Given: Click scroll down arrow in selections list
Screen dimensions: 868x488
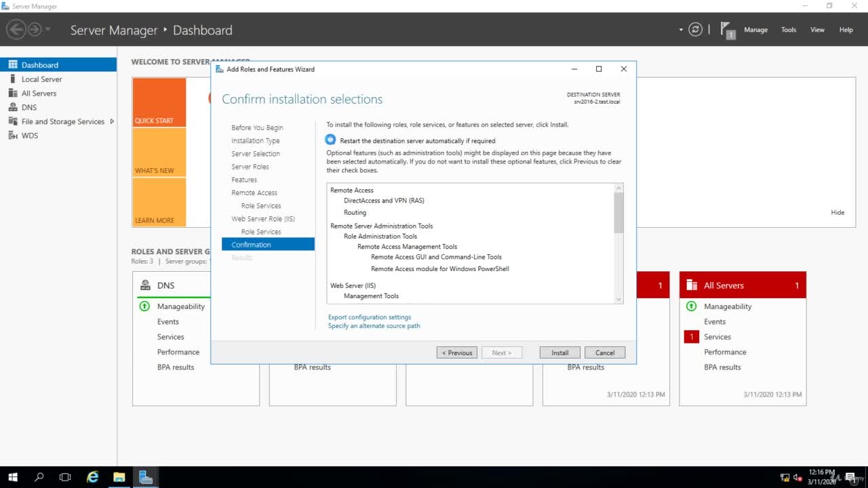Looking at the screenshot, I should [x=618, y=299].
